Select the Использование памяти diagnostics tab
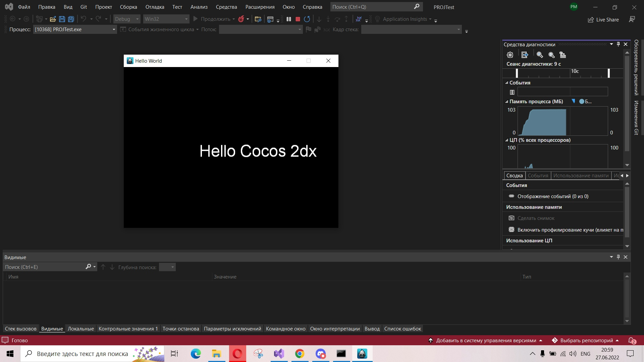Viewport: 644px width, 362px height. coord(581,176)
